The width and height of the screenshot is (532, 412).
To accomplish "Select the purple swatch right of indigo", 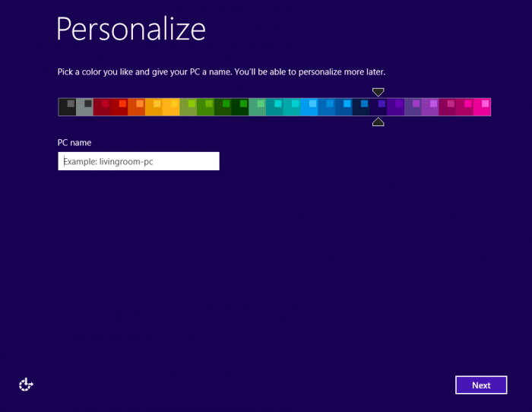I will [x=396, y=107].
